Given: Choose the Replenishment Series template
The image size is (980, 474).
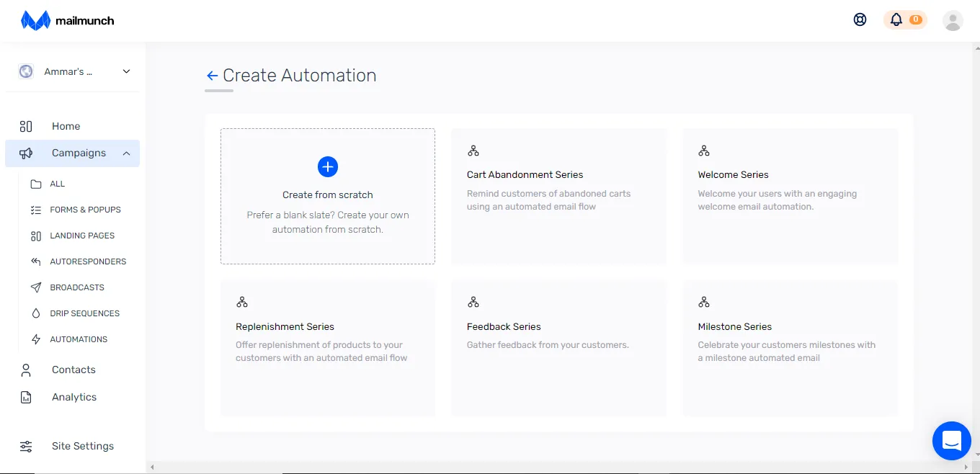Looking at the screenshot, I should [328, 348].
